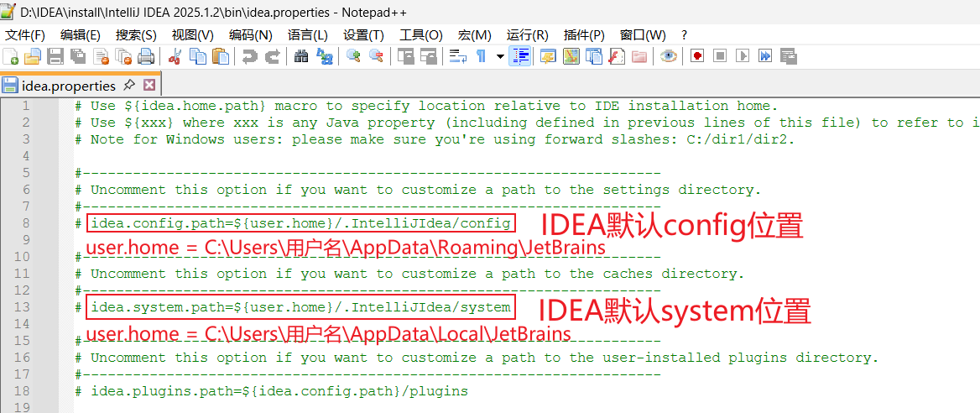Click the 'settings directory' comment on line 6
The height and width of the screenshot is (413, 980).
coord(418,190)
